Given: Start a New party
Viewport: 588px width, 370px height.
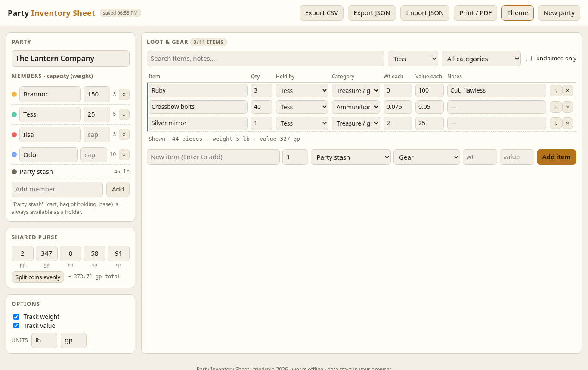Looking at the screenshot, I should point(559,13).
